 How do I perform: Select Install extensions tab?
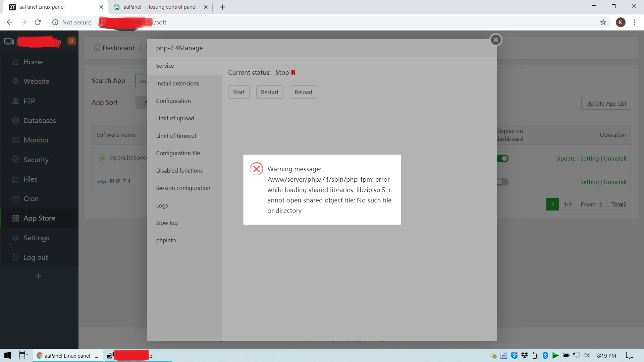point(177,83)
